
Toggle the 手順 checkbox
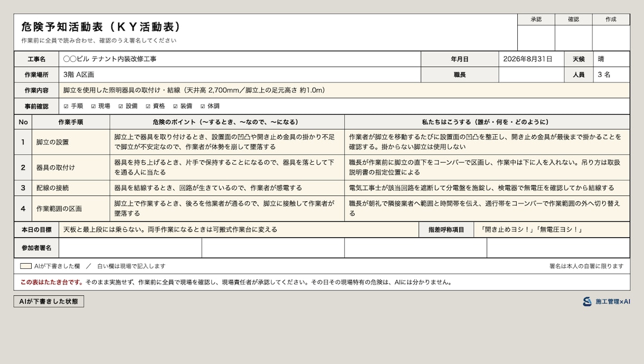pos(66,106)
